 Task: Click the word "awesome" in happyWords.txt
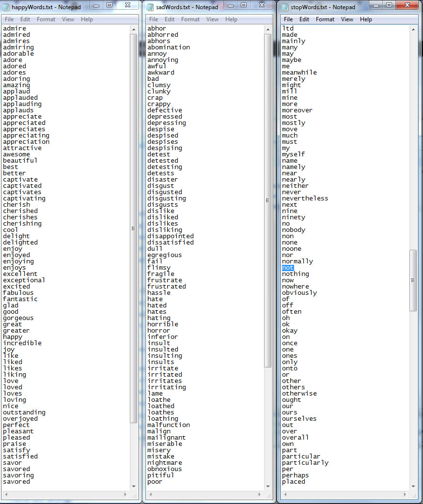point(16,154)
